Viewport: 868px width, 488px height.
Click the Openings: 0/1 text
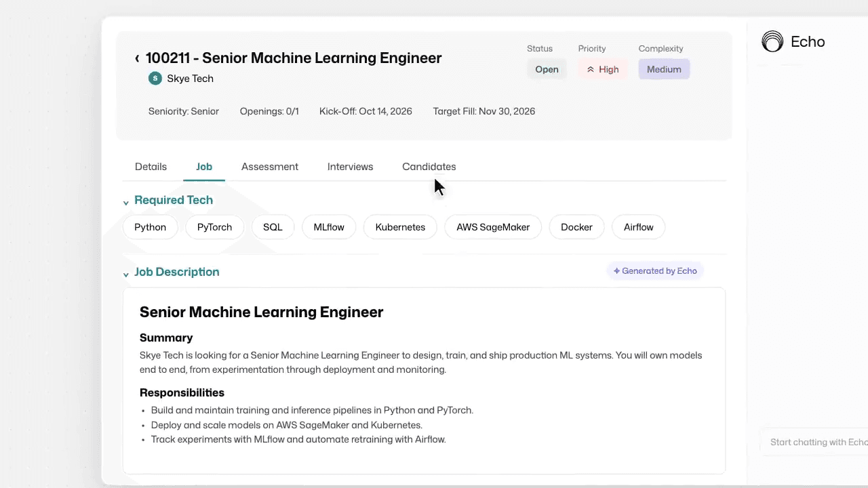tap(269, 111)
